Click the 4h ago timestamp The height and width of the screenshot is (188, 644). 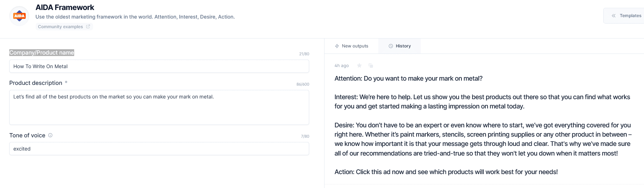pos(342,66)
